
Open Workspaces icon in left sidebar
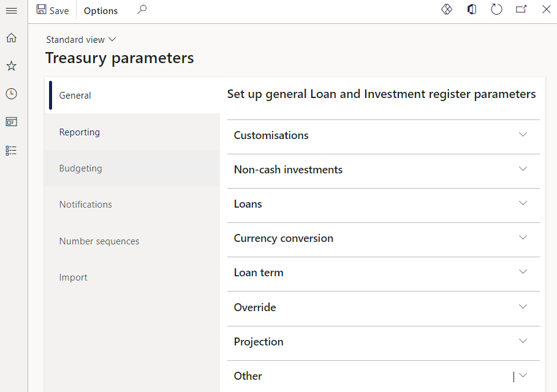(11, 122)
